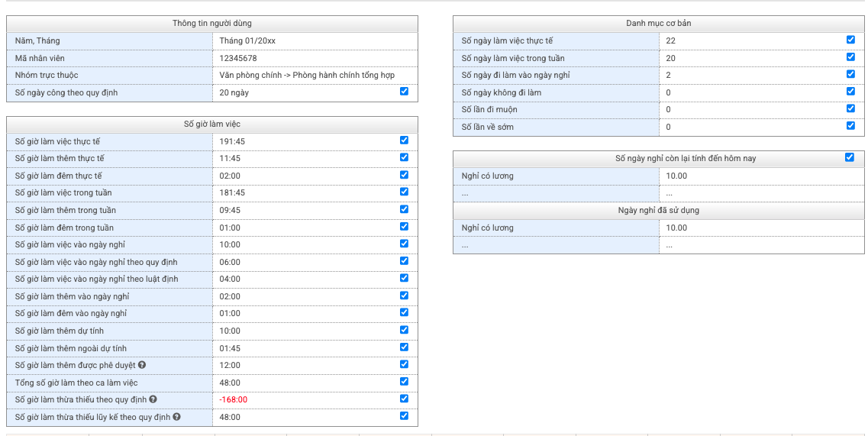The height and width of the screenshot is (436, 868).
Task: Toggle the Số lần đi muộn checkbox
Action: coord(850,108)
